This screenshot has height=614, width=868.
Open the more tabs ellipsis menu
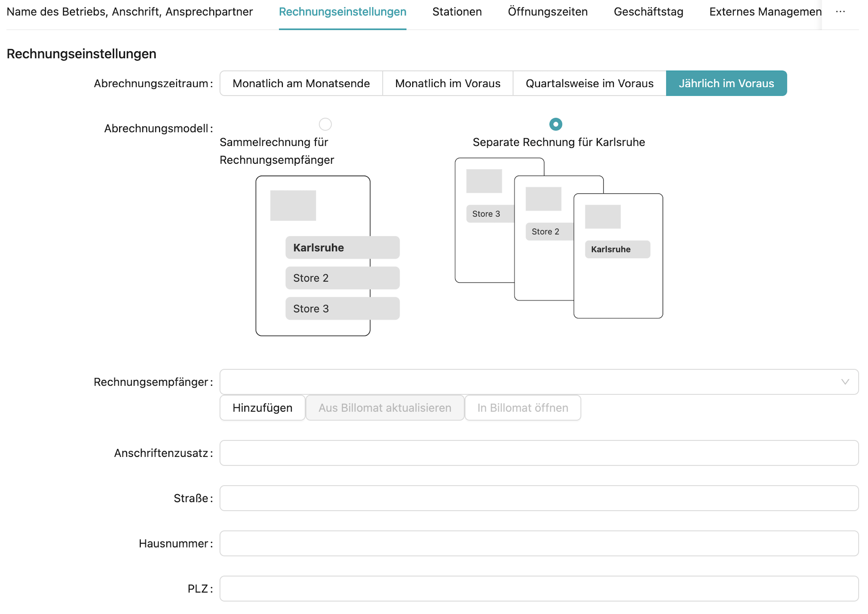coord(840,12)
